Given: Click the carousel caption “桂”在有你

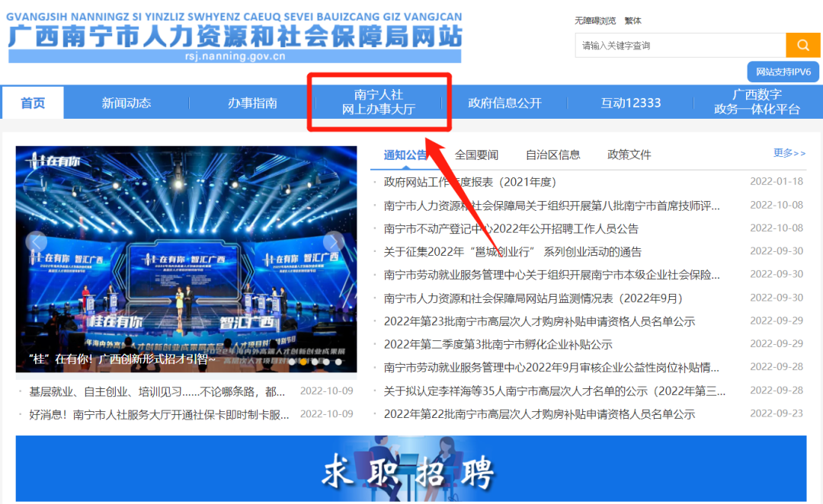Looking at the screenshot, I should pos(122,359).
